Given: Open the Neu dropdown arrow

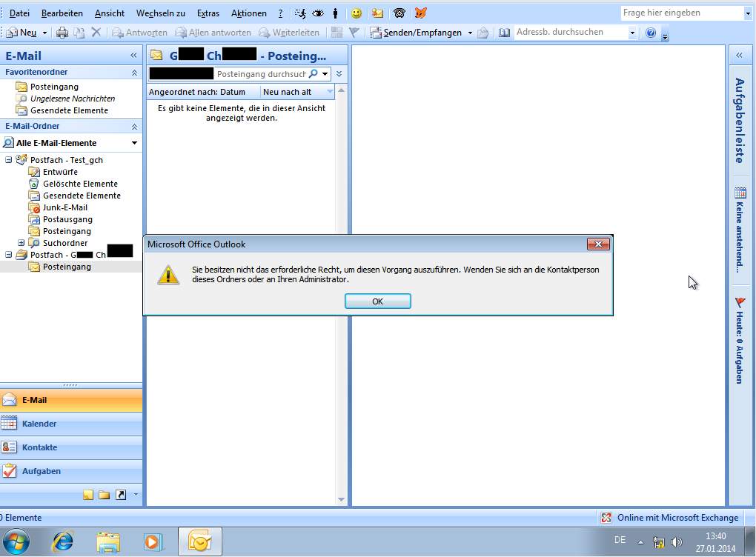Looking at the screenshot, I should click(46, 32).
